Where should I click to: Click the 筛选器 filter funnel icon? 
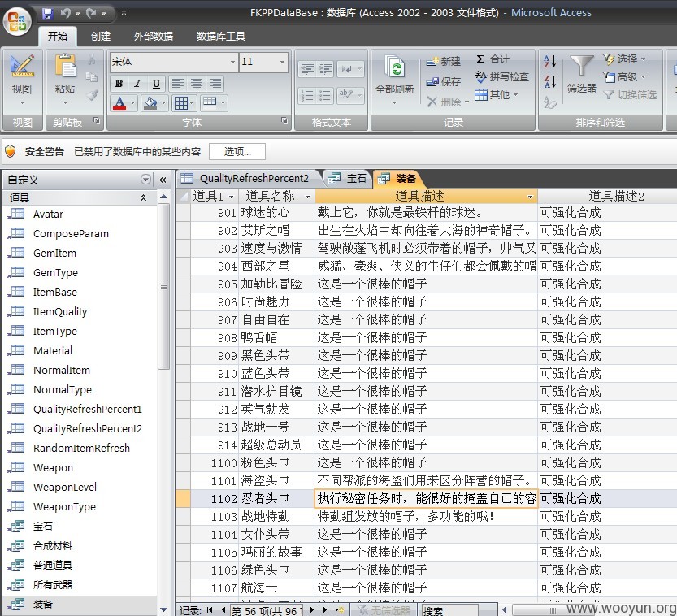point(582,67)
